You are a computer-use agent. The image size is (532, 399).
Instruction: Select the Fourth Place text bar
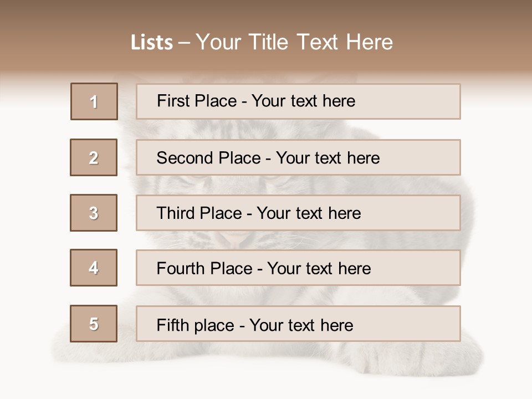pyautogui.click(x=298, y=268)
